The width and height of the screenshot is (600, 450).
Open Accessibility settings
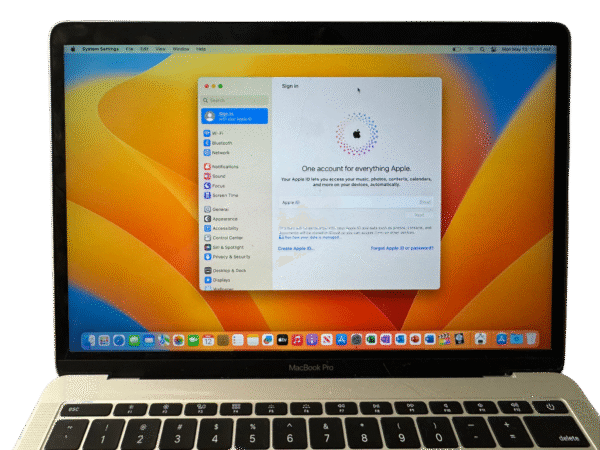221,228
